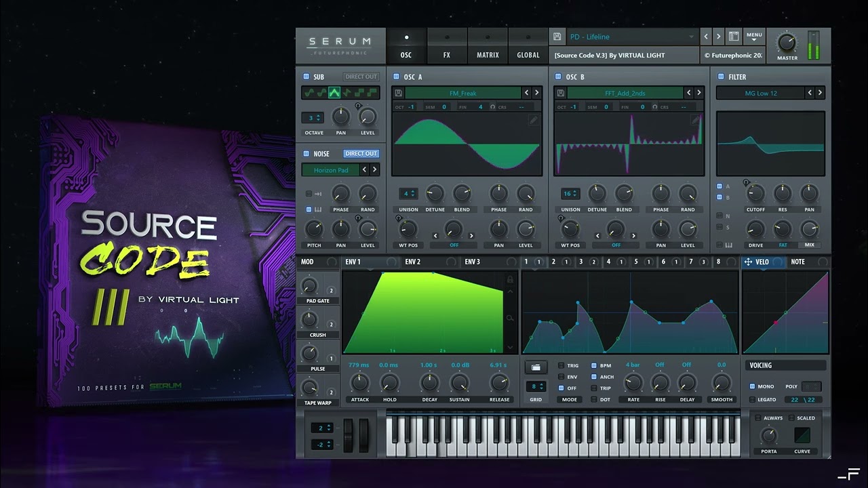Click the portamento CURVE display

802,436
